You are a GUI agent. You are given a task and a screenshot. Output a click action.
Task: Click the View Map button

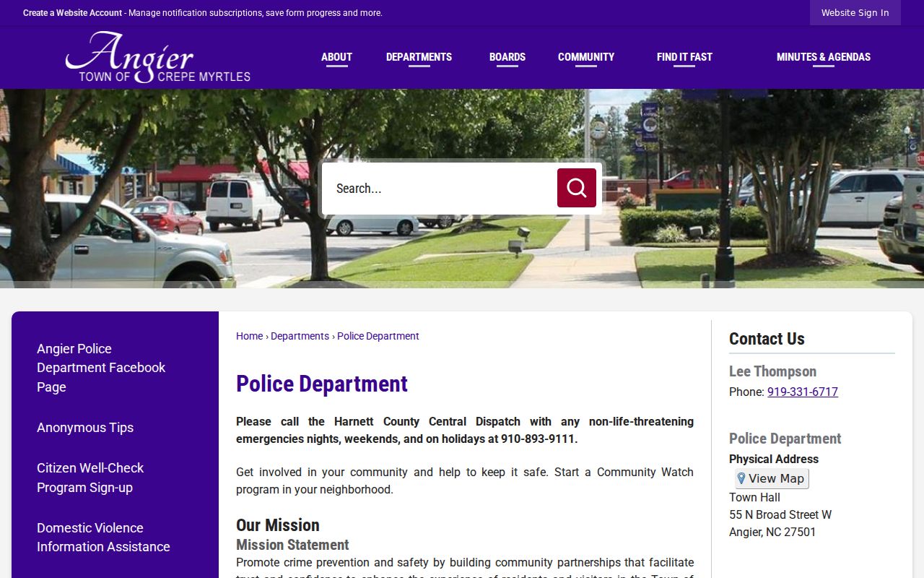pyautogui.click(x=772, y=478)
